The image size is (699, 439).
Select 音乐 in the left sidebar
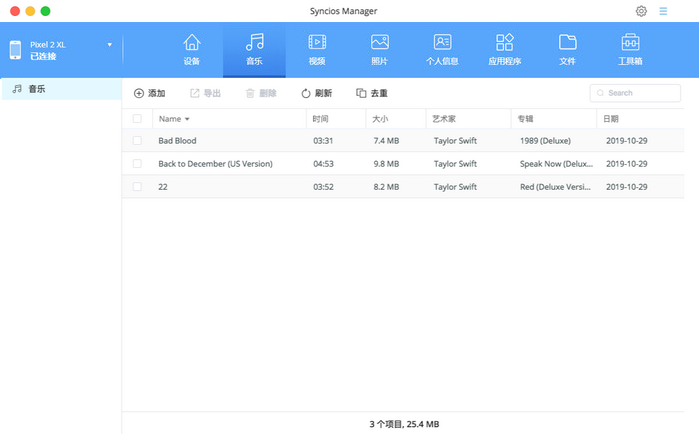(x=62, y=89)
